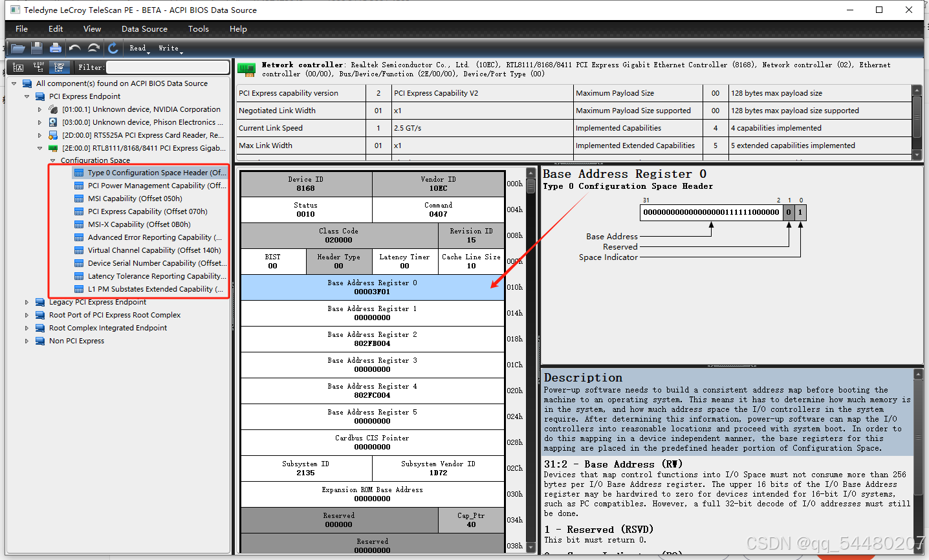Select L1 PM Substates Extended Capability
Image resolution: width=929 pixels, height=560 pixels.
[155, 289]
